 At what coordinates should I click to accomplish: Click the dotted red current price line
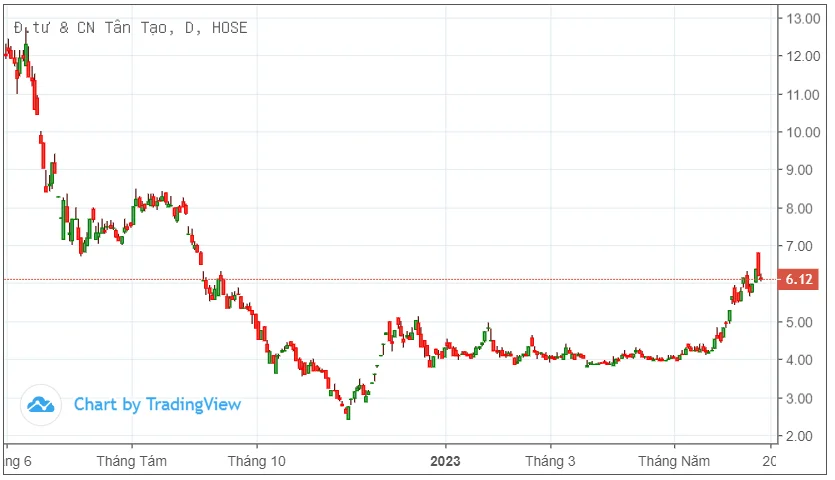(390, 279)
